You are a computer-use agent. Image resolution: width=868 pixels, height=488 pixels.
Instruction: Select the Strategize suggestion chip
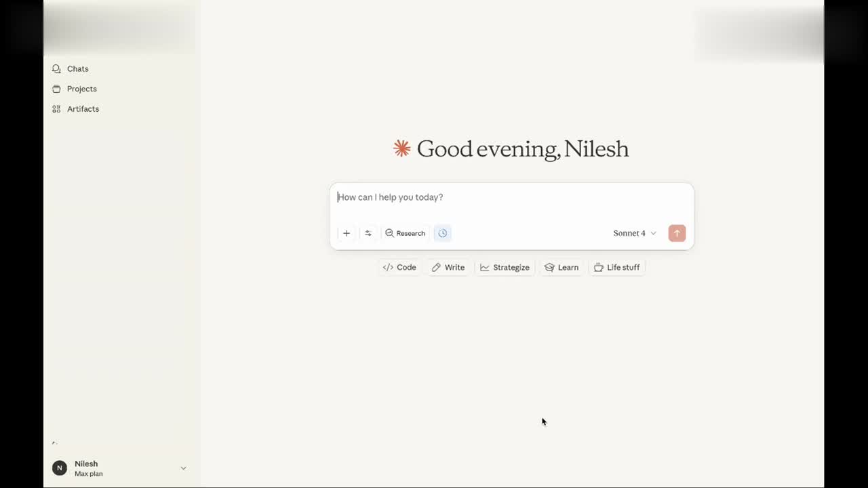click(x=505, y=267)
